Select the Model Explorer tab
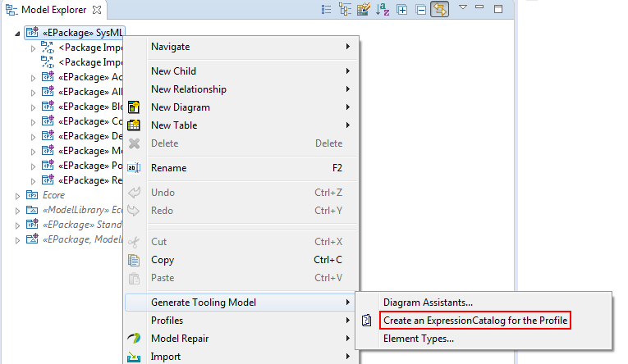 click(x=53, y=10)
